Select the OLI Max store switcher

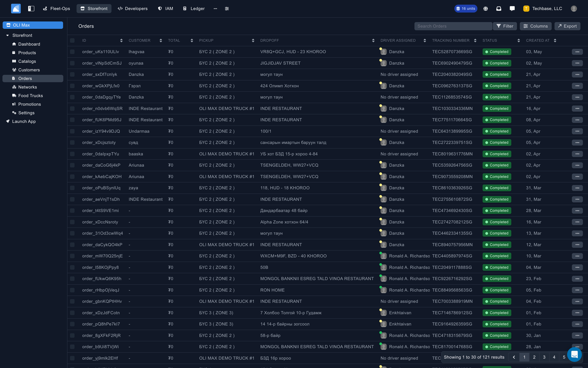(x=33, y=25)
